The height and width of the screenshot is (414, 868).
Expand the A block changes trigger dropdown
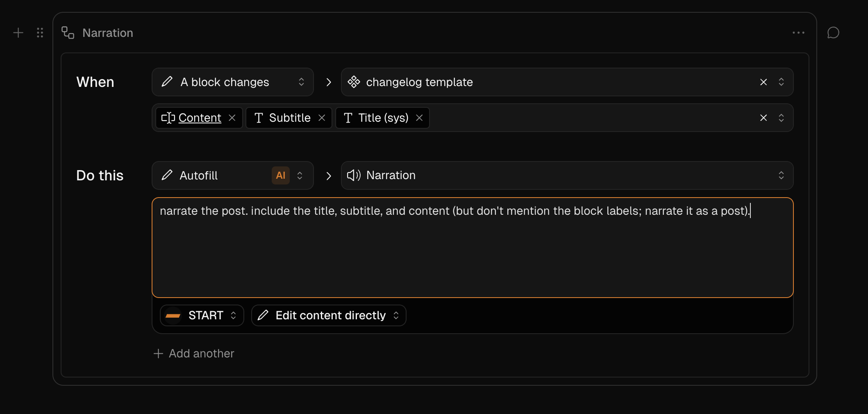tap(233, 82)
